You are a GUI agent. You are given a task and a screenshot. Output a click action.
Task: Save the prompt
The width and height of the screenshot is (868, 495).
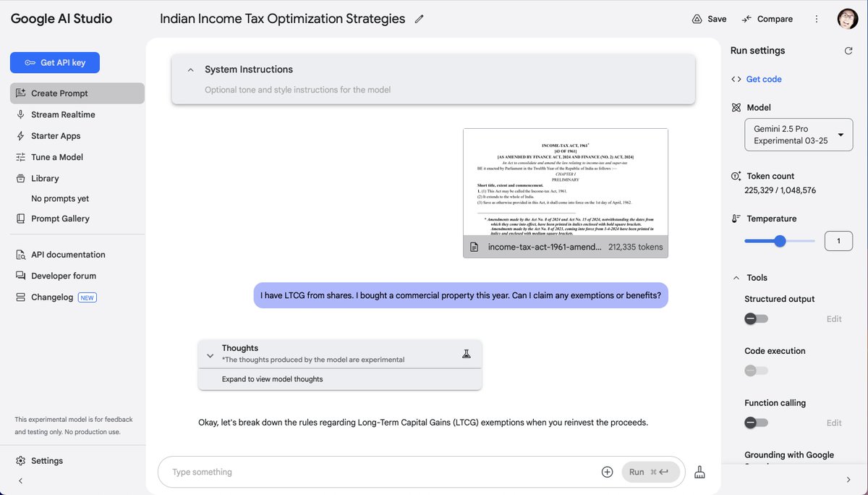pyautogui.click(x=709, y=19)
